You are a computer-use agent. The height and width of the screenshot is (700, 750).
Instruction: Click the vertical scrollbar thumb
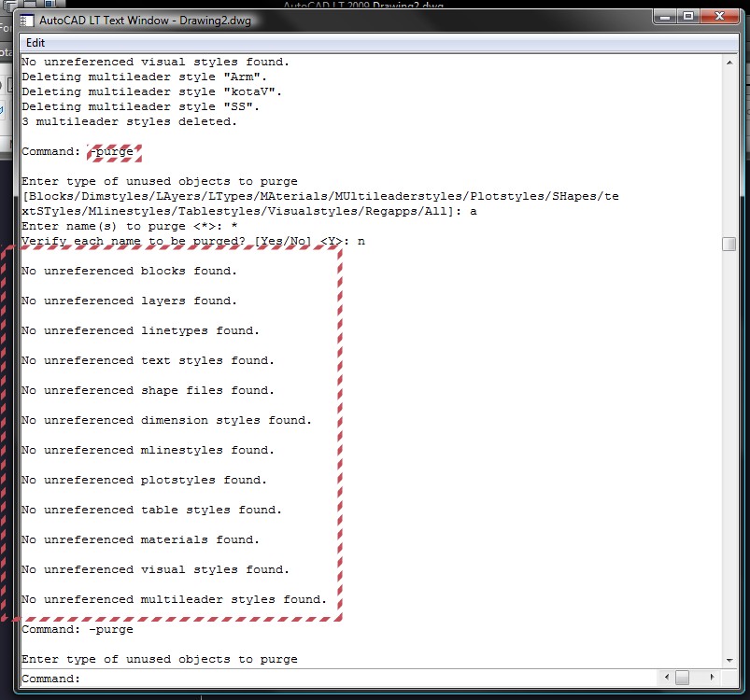pos(729,244)
